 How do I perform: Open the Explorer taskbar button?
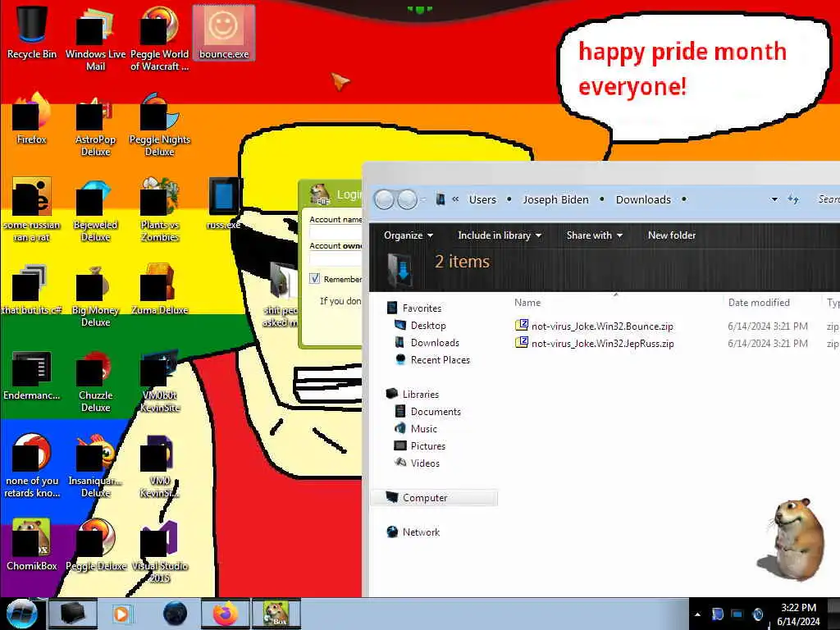coord(73,614)
